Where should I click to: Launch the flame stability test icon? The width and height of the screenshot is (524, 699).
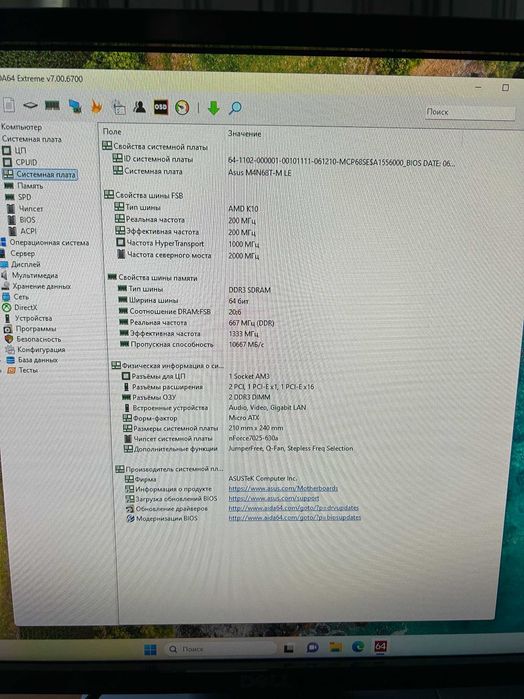tap(96, 107)
